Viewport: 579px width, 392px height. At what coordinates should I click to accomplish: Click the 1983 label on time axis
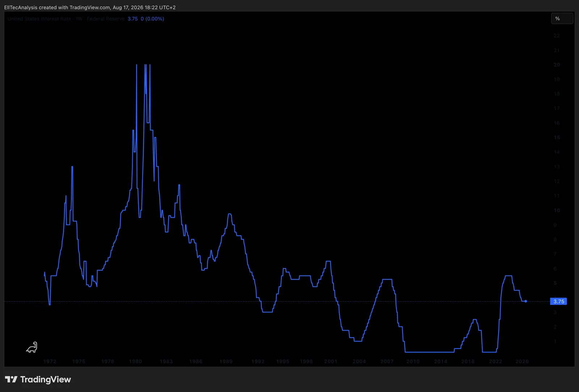tap(166, 361)
